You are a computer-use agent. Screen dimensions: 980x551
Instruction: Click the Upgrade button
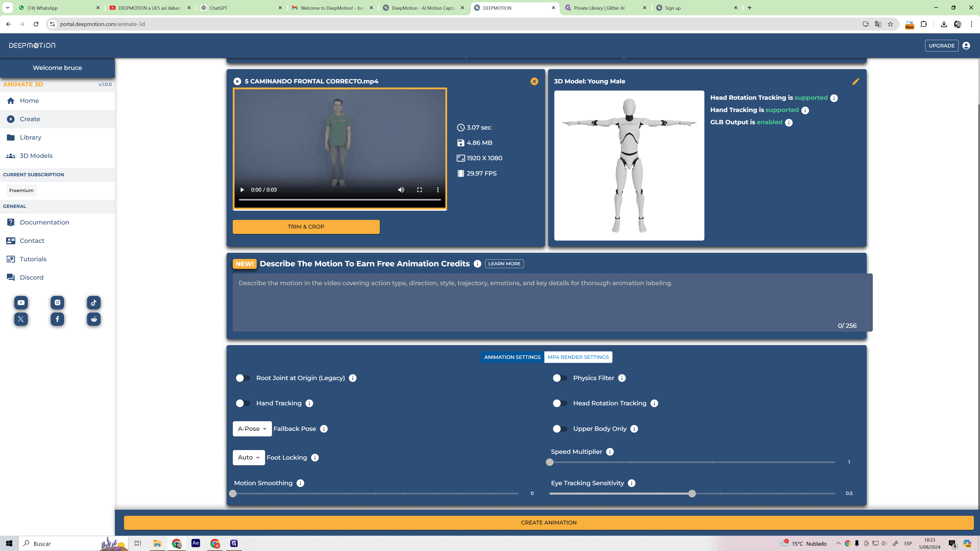(x=941, y=46)
